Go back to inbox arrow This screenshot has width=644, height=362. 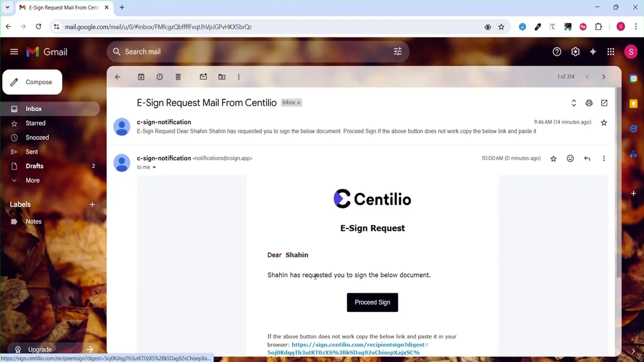coord(118,77)
